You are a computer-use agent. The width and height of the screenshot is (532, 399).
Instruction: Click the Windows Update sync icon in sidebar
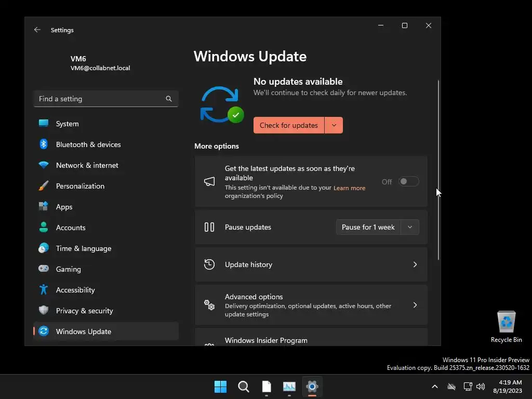click(44, 331)
